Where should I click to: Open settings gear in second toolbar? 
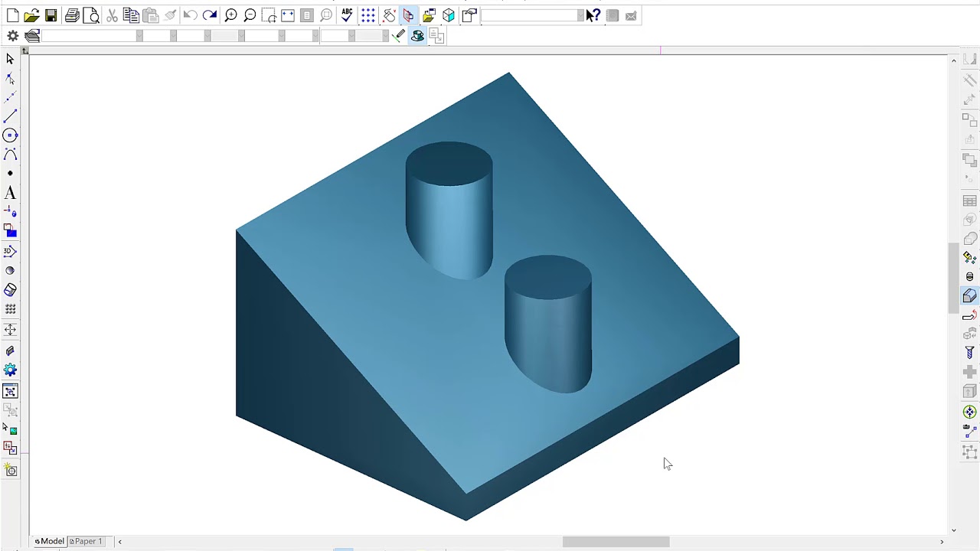tap(12, 36)
